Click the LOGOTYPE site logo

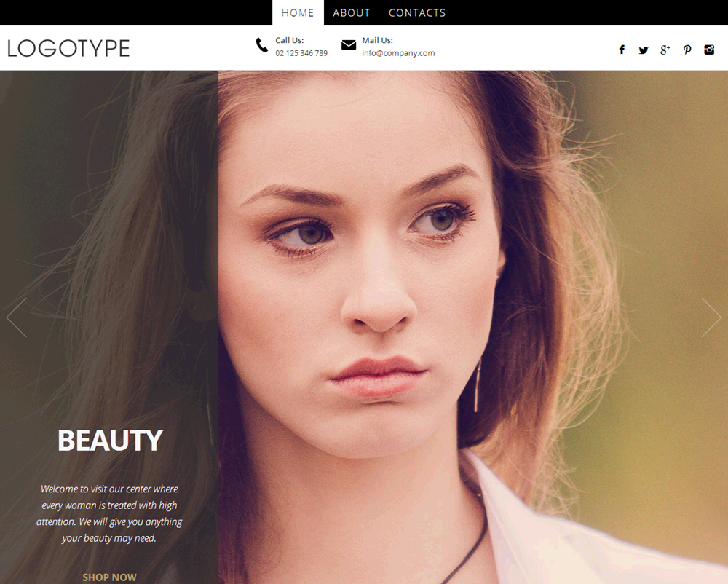tap(68, 48)
